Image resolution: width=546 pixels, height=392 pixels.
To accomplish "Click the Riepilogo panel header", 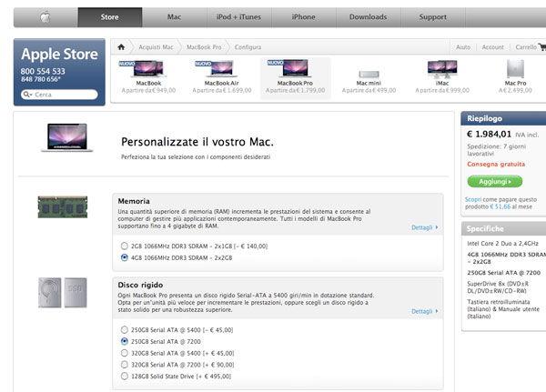I will click(x=503, y=118).
